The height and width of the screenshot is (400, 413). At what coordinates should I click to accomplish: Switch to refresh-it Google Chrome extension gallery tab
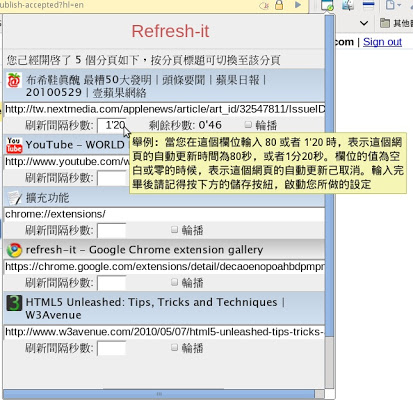144,250
